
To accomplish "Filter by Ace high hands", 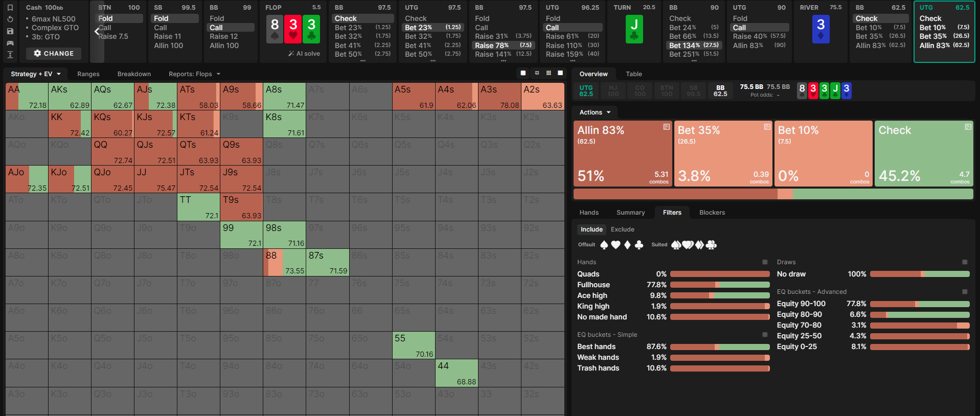I will point(673,295).
